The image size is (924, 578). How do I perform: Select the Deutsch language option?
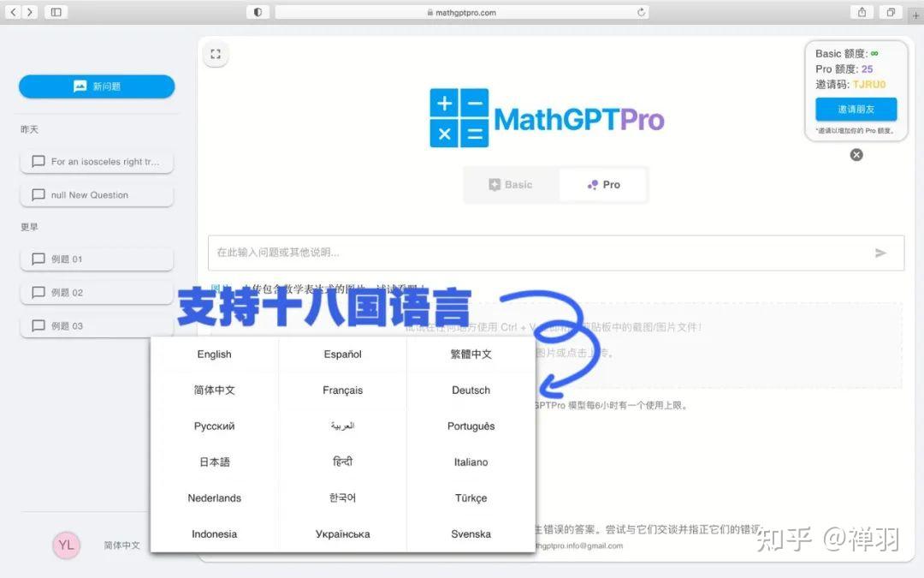click(x=471, y=390)
